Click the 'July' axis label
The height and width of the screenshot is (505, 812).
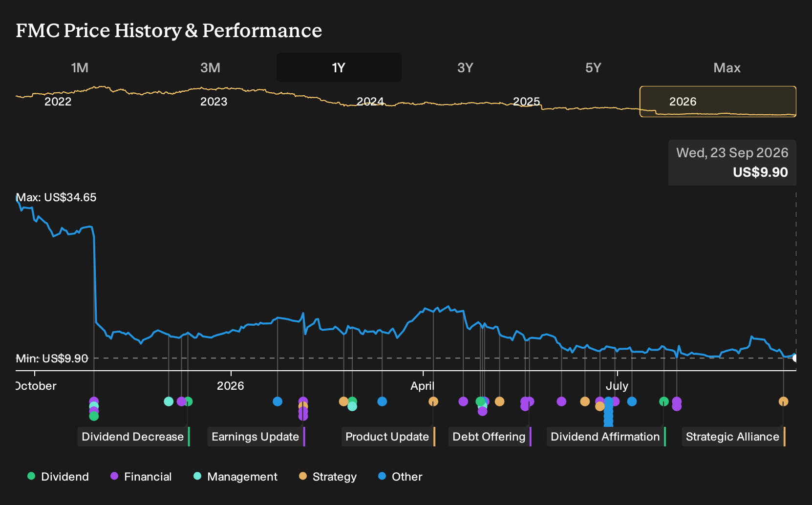coord(617,386)
